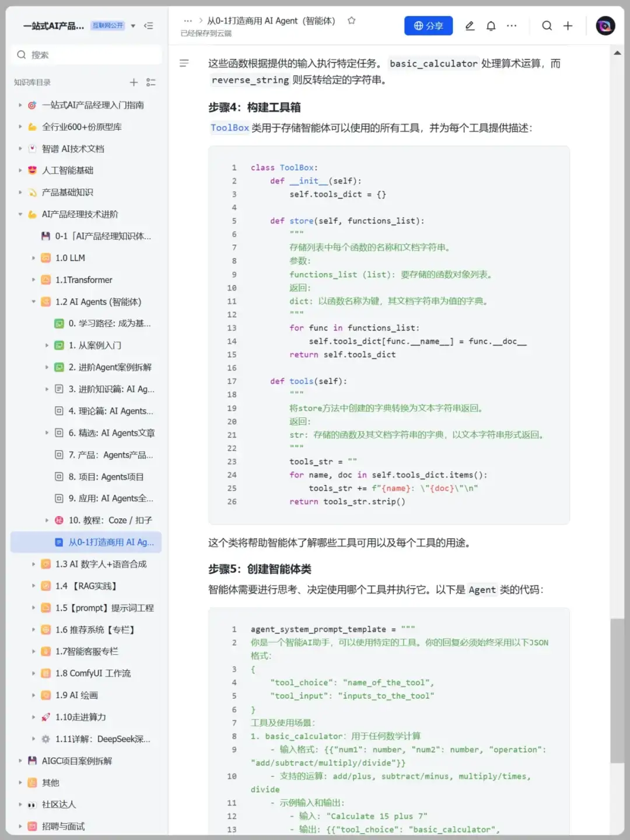This screenshot has height=840, width=630.
Task: Click the 分享 share button
Action: pos(428,26)
